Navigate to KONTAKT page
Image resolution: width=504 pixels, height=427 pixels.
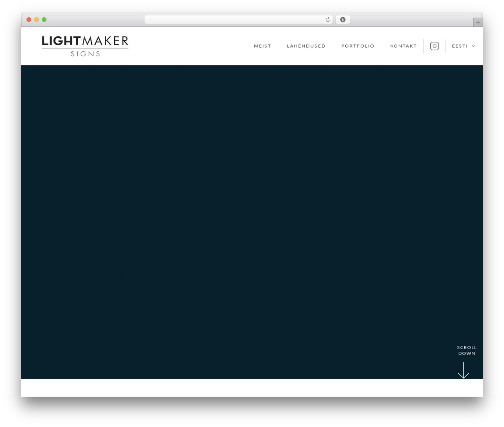(403, 46)
